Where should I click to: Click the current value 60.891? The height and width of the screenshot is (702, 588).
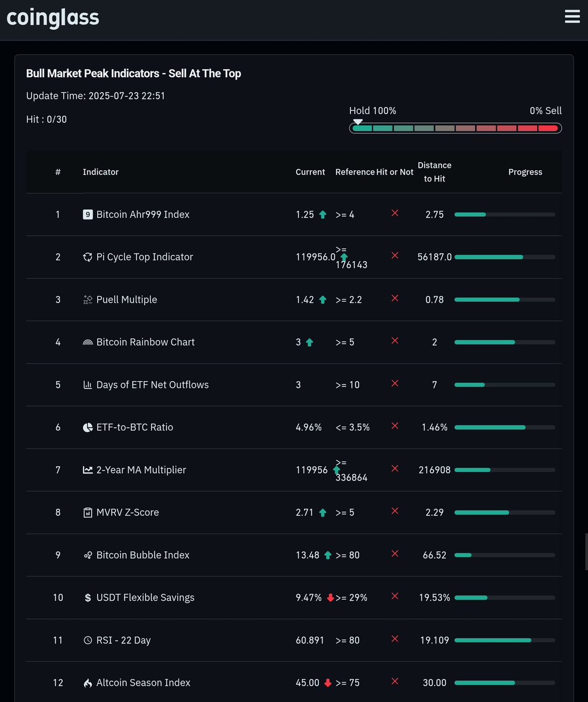(310, 640)
